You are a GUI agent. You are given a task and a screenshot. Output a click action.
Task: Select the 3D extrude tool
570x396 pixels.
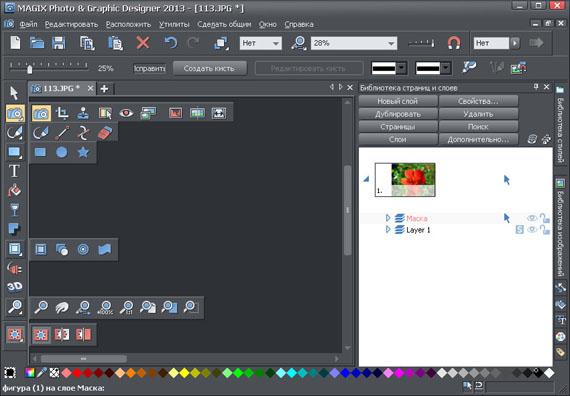pyautogui.click(x=15, y=287)
